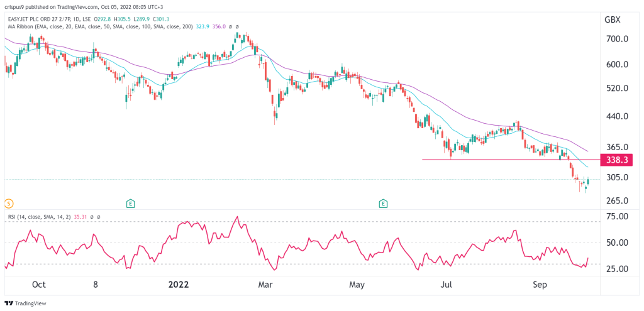Click the GBX currency label

(613, 19)
